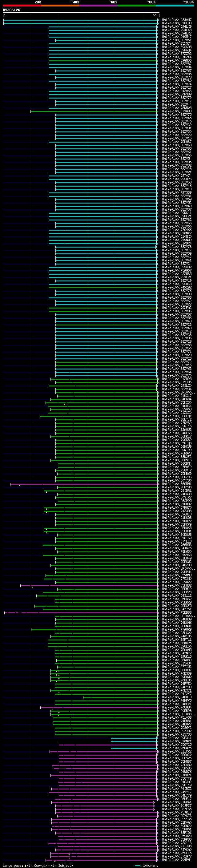This screenshot has width=197, height=868.
Task: Open hit UniRef100_Q1WLU8
Action: (x=177, y=23)
